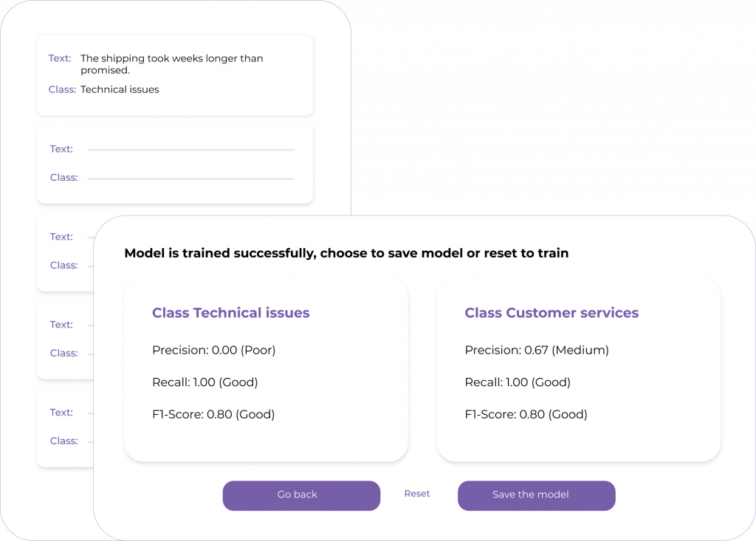Screen dimensions: 756x541
Task: Select the Precision 0.67 (Medium) metric
Action: pos(537,350)
